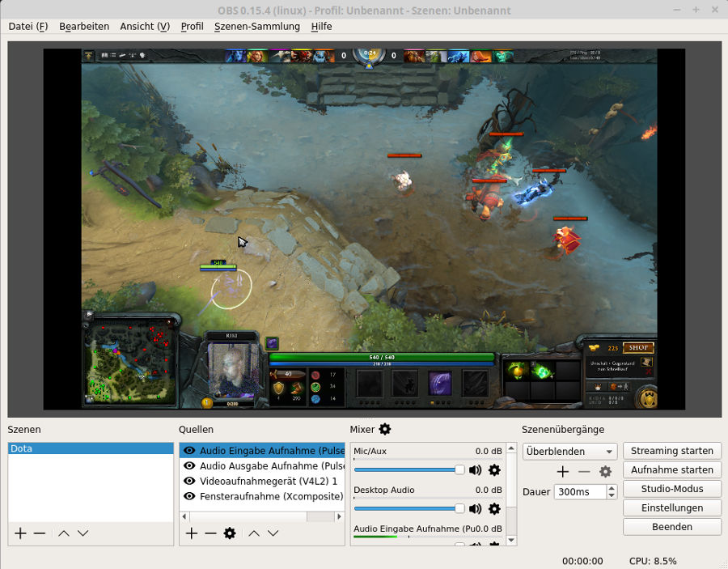Hide Videoaufnahmegerät (V4L2) 1 eye
Screen dimensions: 728x569
189,481
